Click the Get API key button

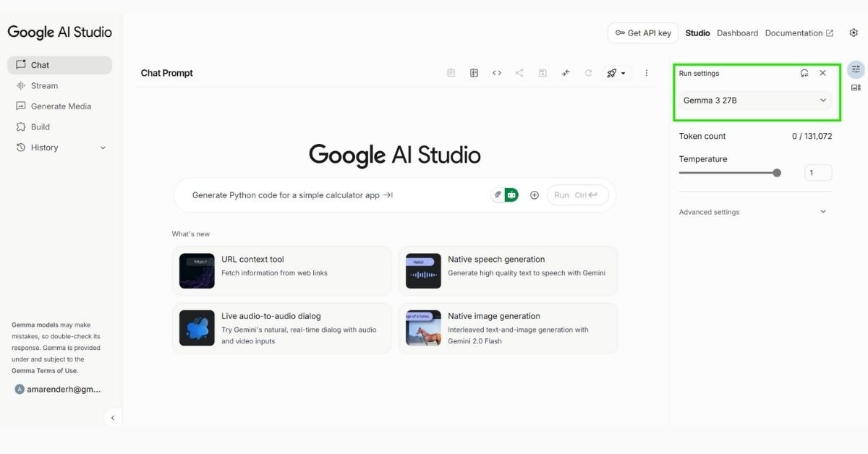coord(642,33)
